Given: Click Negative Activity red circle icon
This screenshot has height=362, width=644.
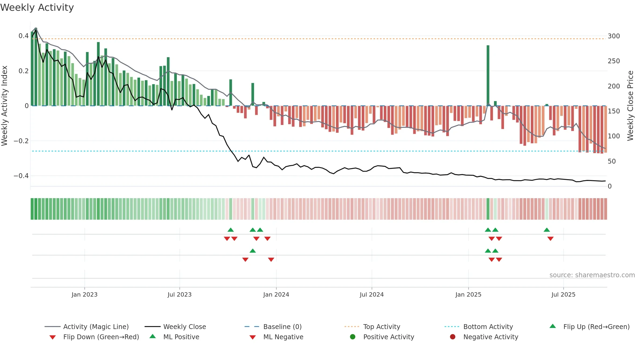Looking at the screenshot, I should tap(452, 337).
